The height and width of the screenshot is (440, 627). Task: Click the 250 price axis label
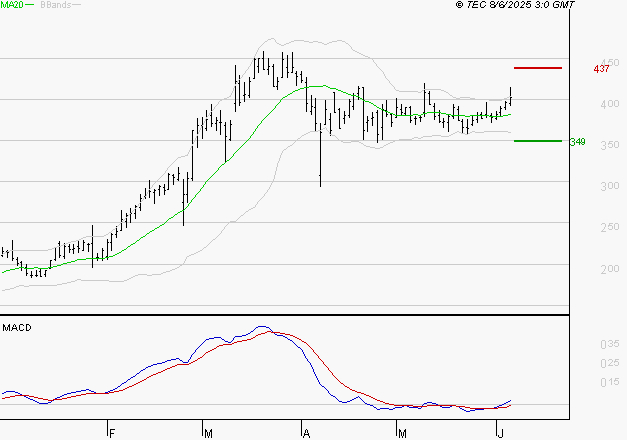pos(610,227)
